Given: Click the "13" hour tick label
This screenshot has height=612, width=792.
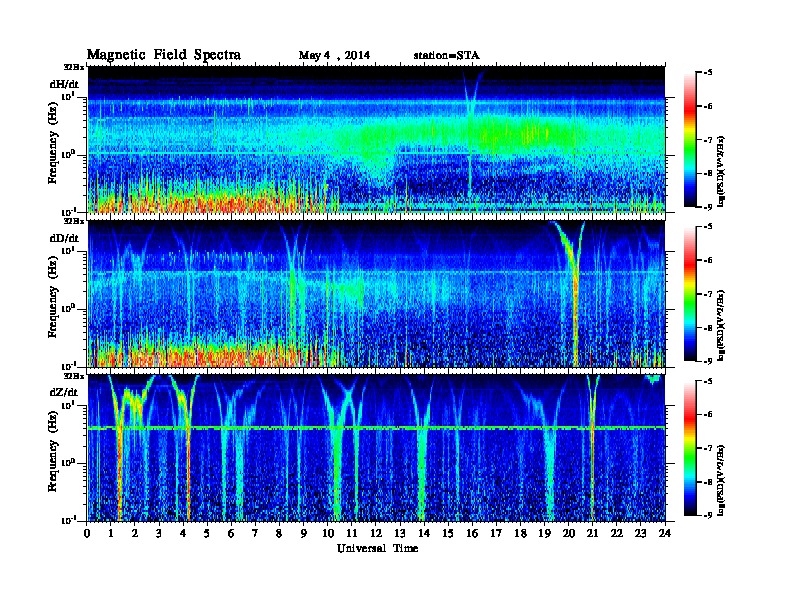Looking at the screenshot, I should (400, 534).
